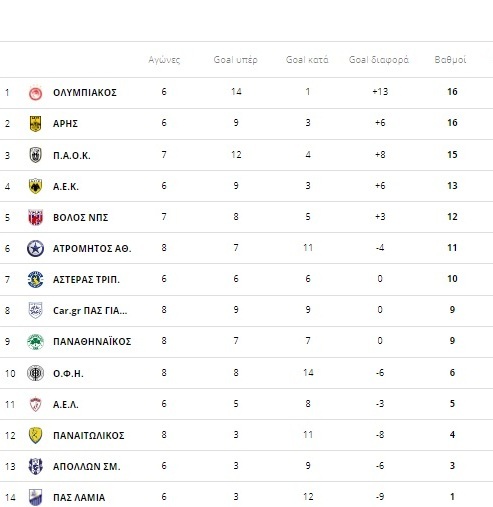
Task: Open the Car.gr ΠΑΣ ΓΙΑ... team link
Action: [90, 311]
